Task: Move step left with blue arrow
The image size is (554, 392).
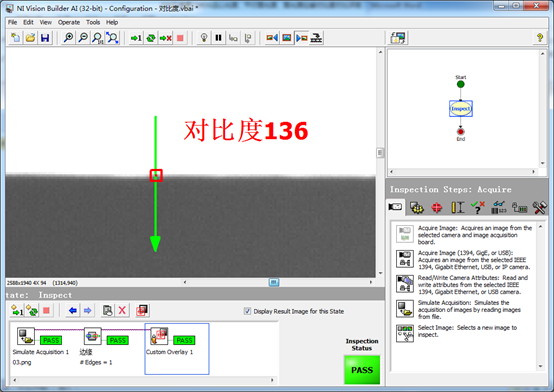Action: click(73, 311)
